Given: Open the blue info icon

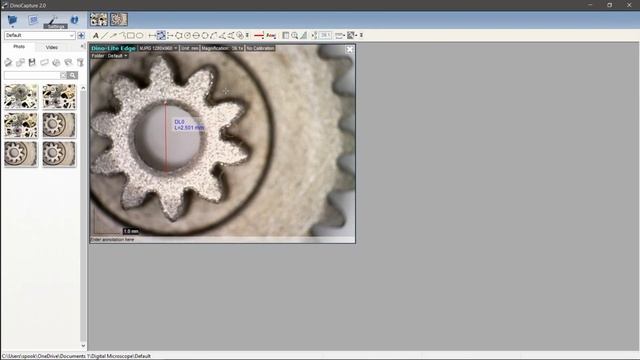Looking at the screenshot, I should click(x=74, y=20).
